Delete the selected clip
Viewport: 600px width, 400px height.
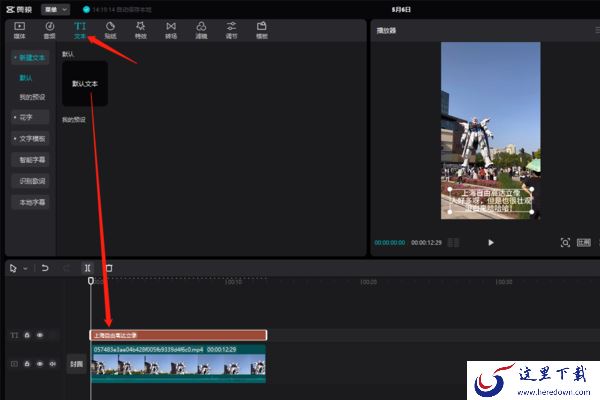(x=109, y=268)
